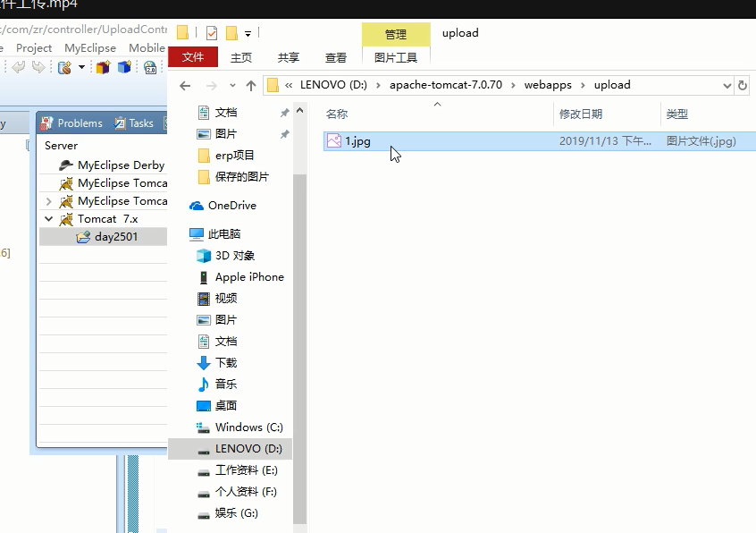The width and height of the screenshot is (756, 533).
Task: Select 此电脑 in navigation pane
Action: coord(223,234)
